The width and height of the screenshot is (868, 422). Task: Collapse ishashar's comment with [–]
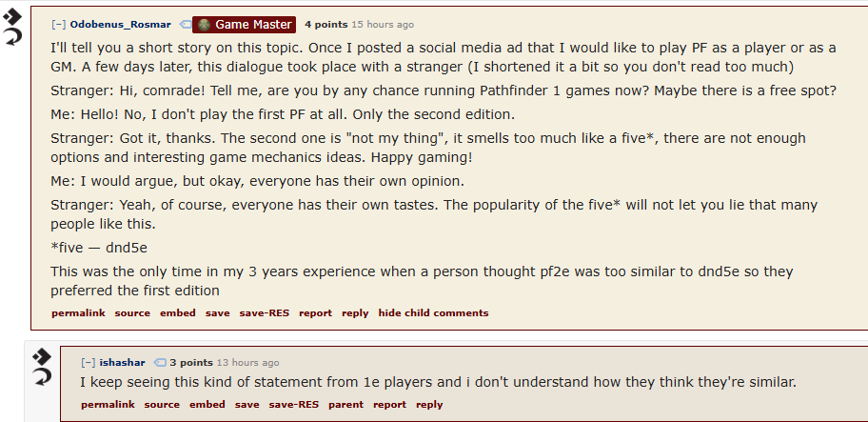click(x=88, y=363)
